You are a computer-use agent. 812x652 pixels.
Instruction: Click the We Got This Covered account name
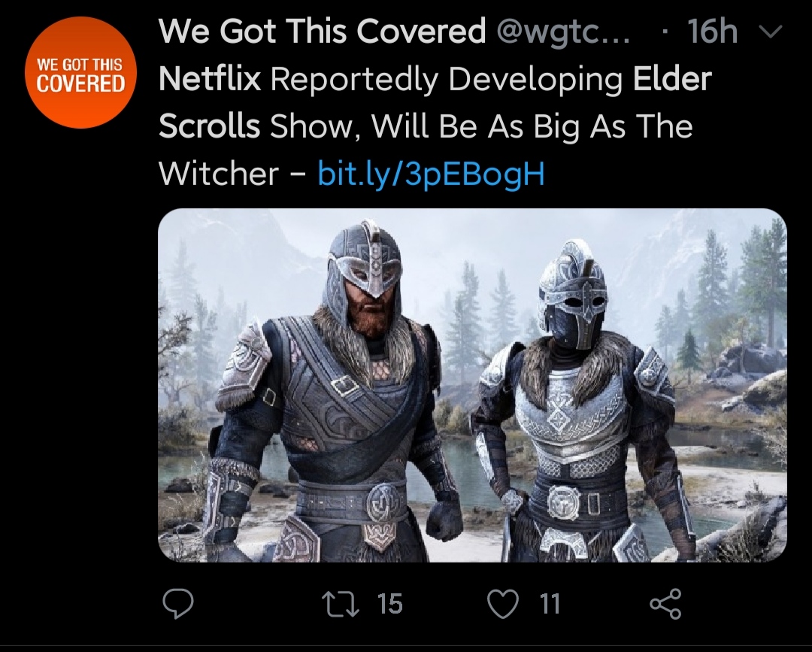[x=322, y=31]
